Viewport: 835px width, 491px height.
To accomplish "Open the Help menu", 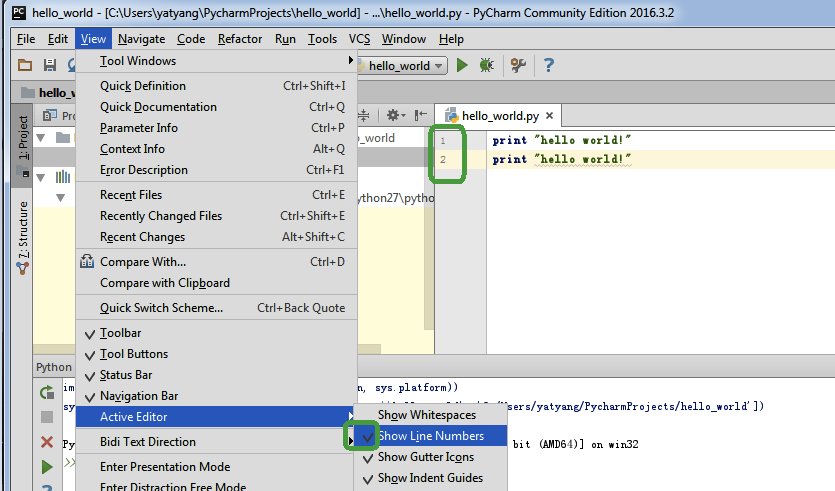I will [451, 39].
